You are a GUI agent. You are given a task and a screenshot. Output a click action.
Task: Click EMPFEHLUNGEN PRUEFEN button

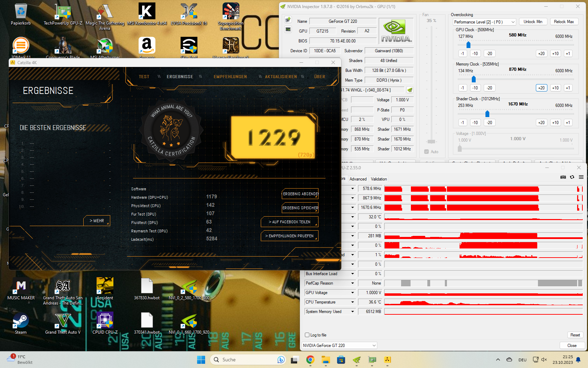click(289, 236)
